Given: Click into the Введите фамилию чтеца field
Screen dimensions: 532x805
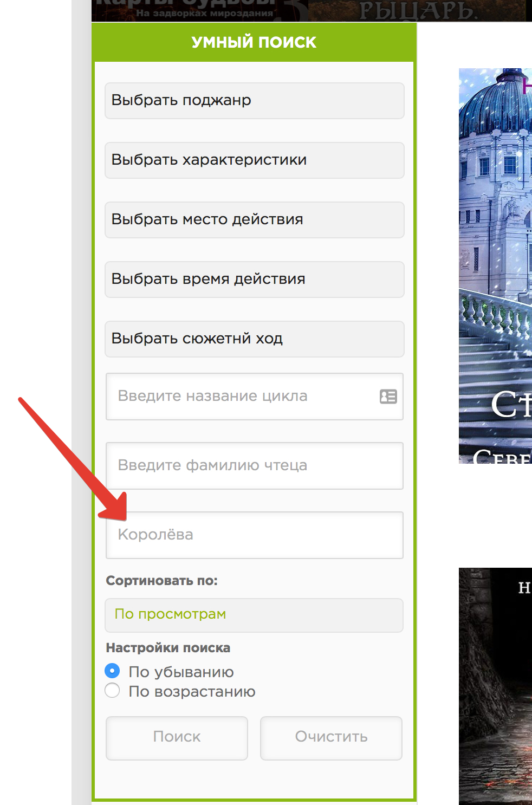Looking at the screenshot, I should (254, 466).
